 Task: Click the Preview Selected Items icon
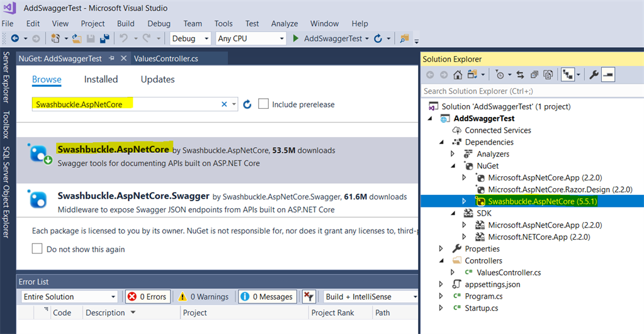(x=608, y=75)
